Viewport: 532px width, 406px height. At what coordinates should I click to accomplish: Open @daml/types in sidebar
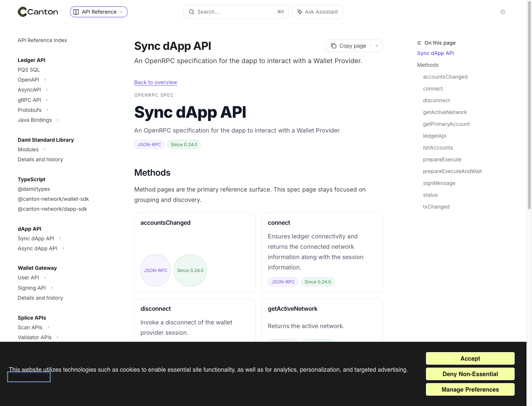point(34,189)
